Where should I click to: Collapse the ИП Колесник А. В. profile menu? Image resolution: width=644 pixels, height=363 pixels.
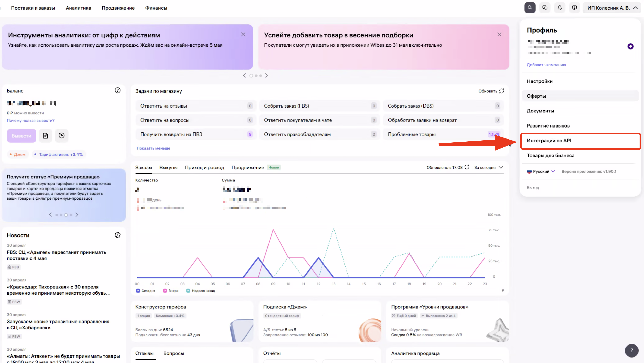click(x=611, y=8)
